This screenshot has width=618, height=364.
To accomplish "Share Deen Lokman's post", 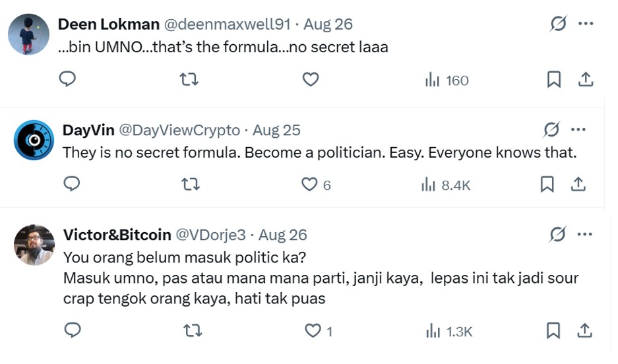I will pos(585,80).
